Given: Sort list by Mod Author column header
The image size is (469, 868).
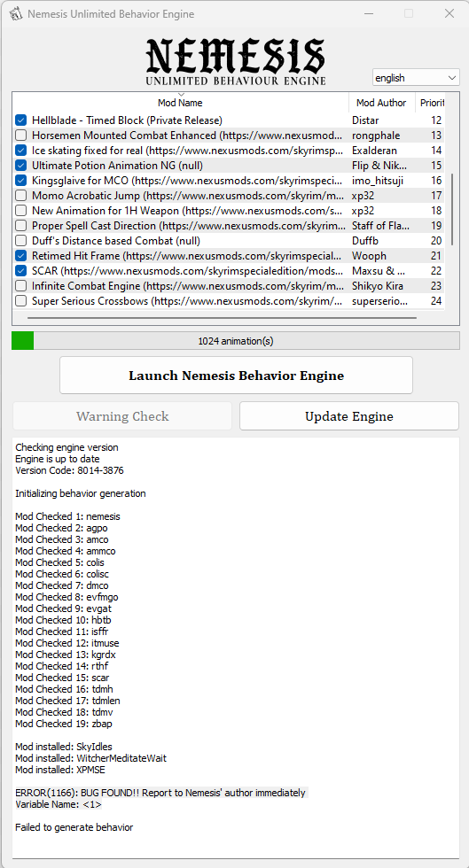Looking at the screenshot, I should tap(381, 103).
